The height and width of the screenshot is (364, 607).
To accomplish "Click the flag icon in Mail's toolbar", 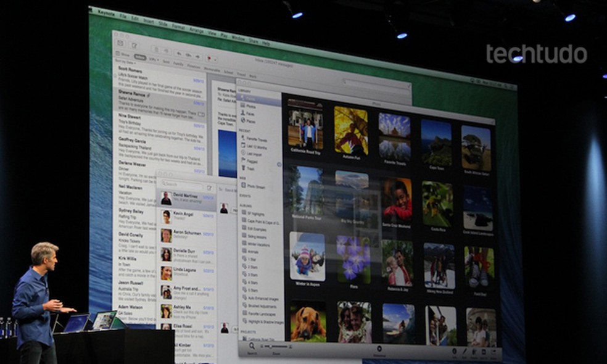I will pos(209,57).
